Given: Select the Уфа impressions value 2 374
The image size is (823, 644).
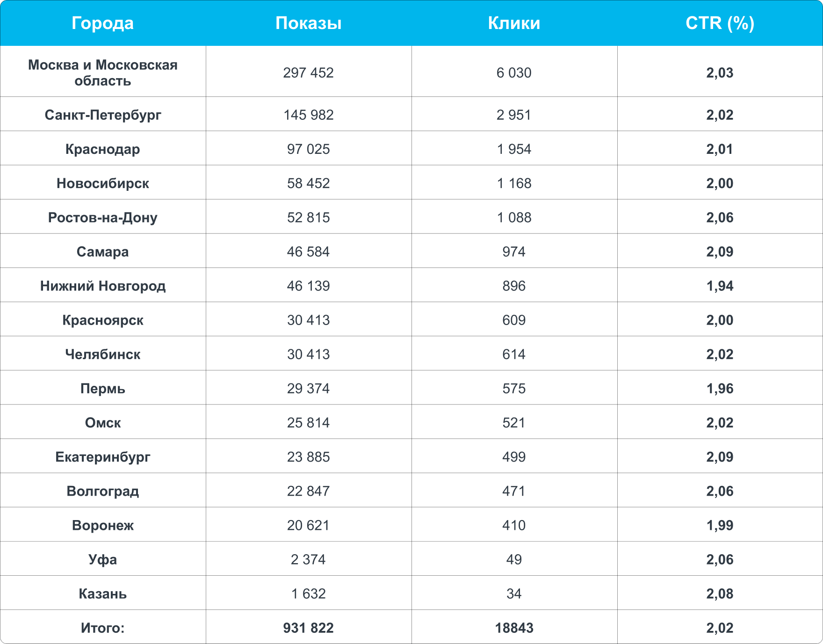Looking at the screenshot, I should tap(308, 559).
